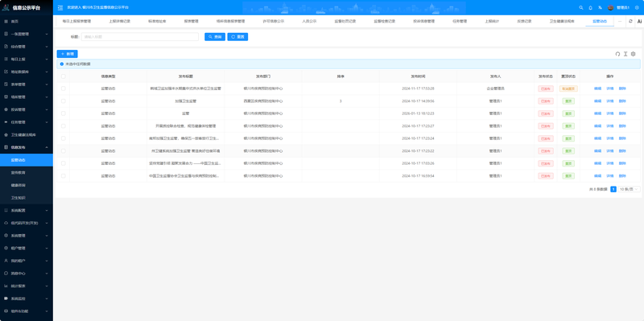Change table density with the height icon

[x=625, y=54]
